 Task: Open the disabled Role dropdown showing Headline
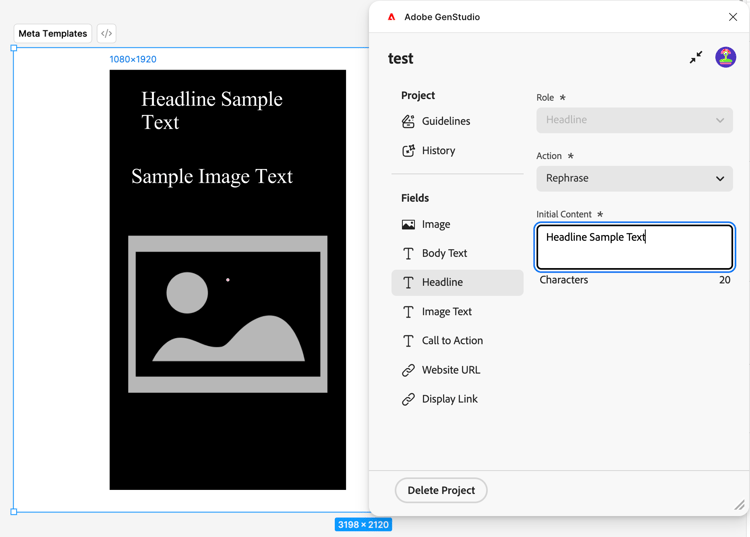click(634, 120)
